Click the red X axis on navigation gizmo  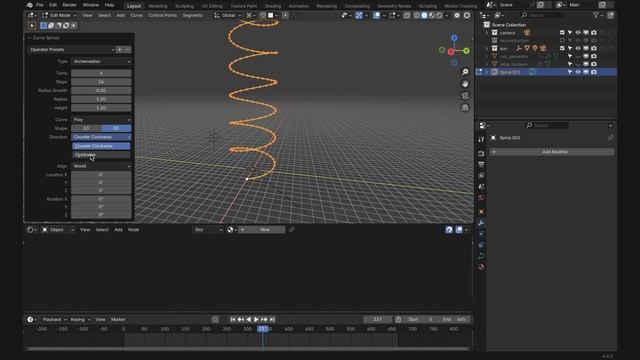[451, 52]
